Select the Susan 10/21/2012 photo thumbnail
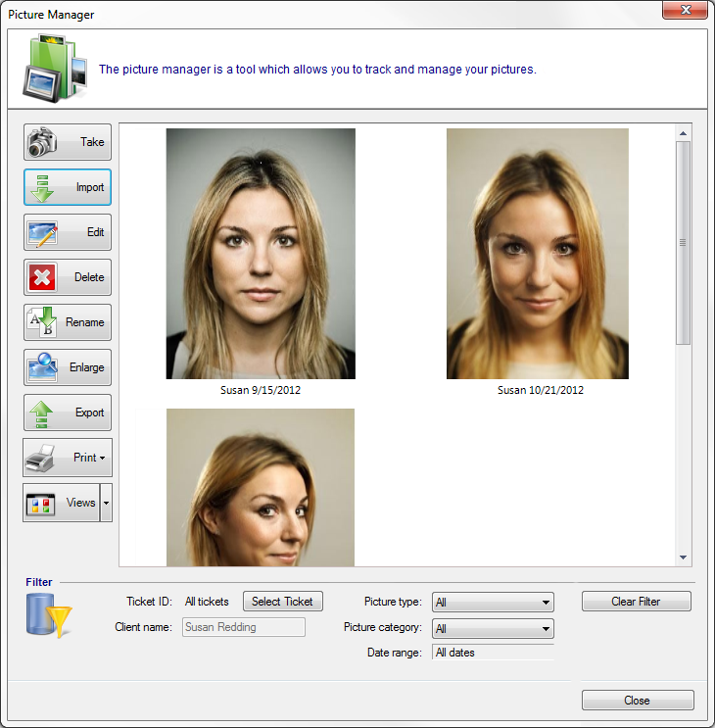Screen dimensions: 715x728 pyautogui.click(x=538, y=254)
